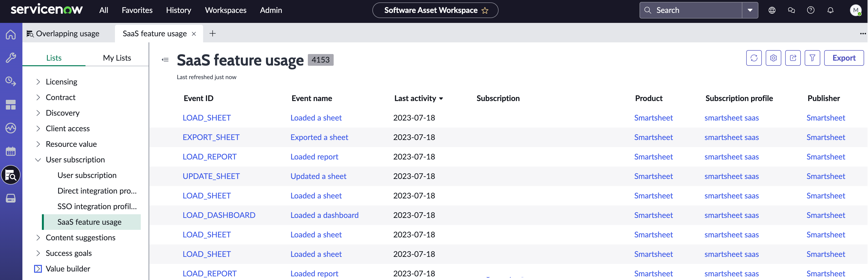Favorite Software Asset Workspace star
Screen dimensions: 868x280
click(485, 10)
